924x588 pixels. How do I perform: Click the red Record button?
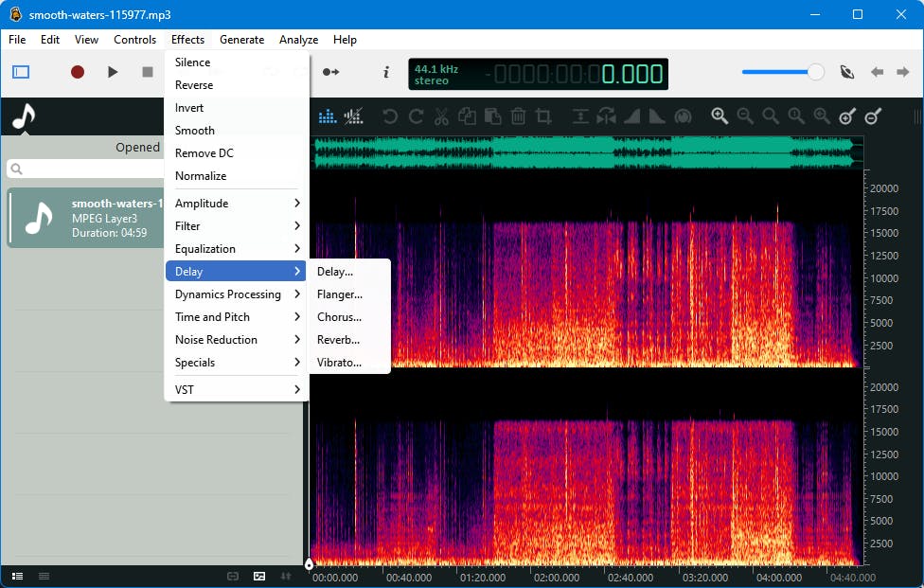(78, 72)
